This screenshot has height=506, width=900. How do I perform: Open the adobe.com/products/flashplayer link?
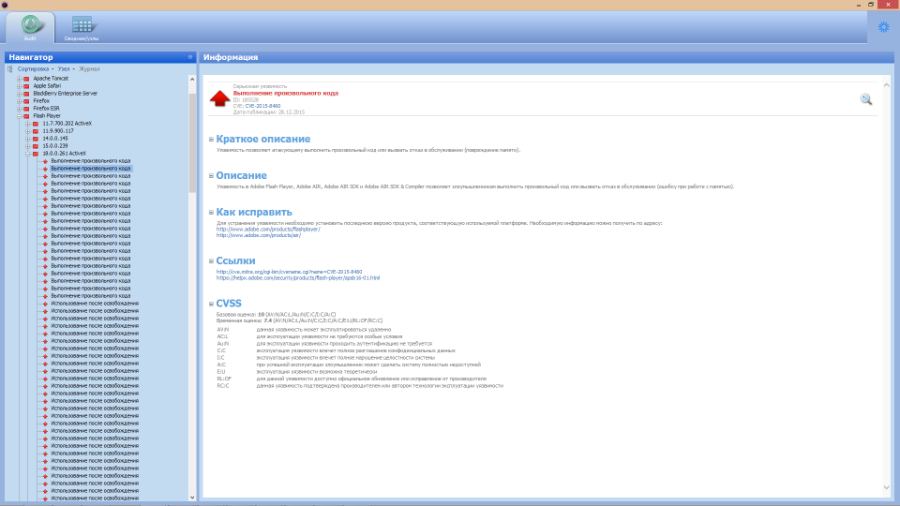(268, 229)
